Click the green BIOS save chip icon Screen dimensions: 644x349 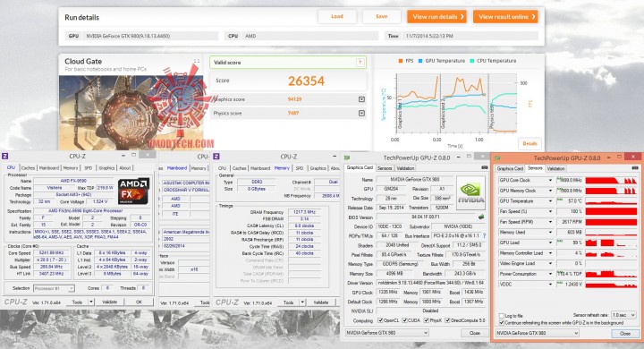[481, 217]
